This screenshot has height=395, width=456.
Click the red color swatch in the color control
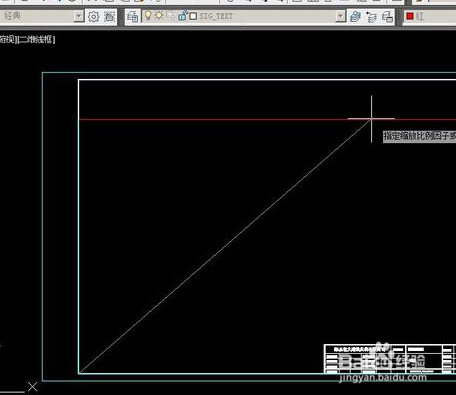(410, 16)
